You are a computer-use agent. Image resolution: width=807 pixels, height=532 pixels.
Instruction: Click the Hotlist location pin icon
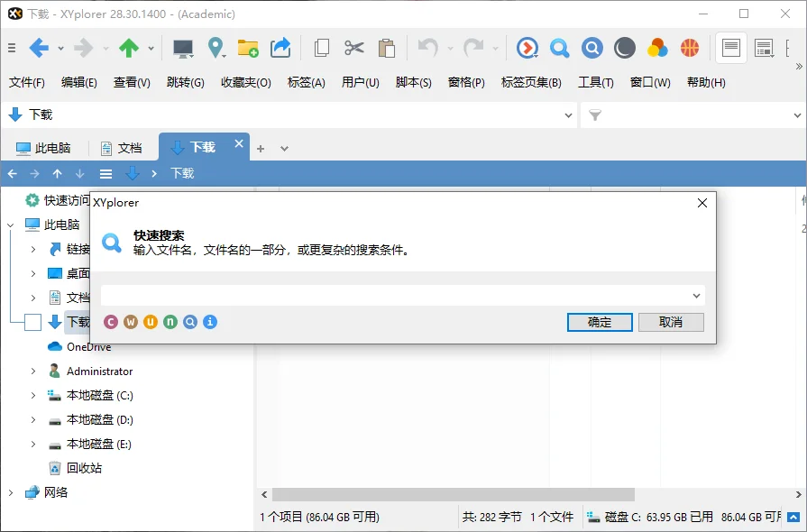click(216, 48)
